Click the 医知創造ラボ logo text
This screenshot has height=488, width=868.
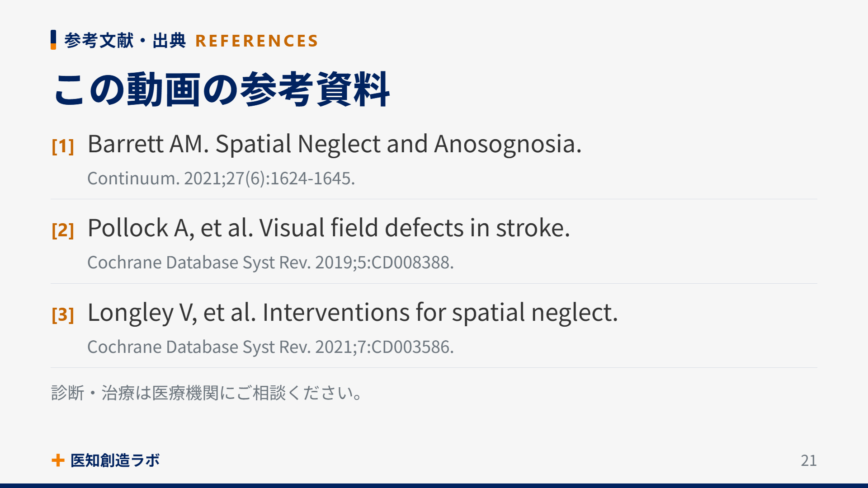coord(115,460)
